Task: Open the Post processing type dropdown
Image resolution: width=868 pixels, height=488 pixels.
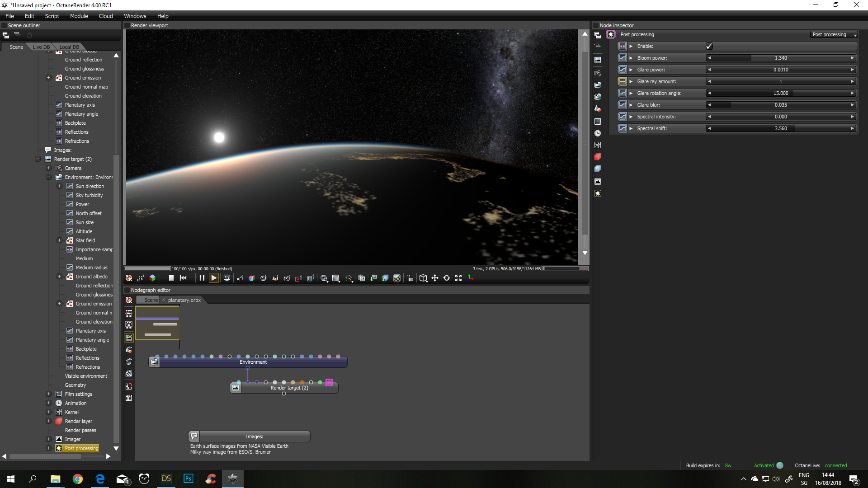Action: [834, 34]
